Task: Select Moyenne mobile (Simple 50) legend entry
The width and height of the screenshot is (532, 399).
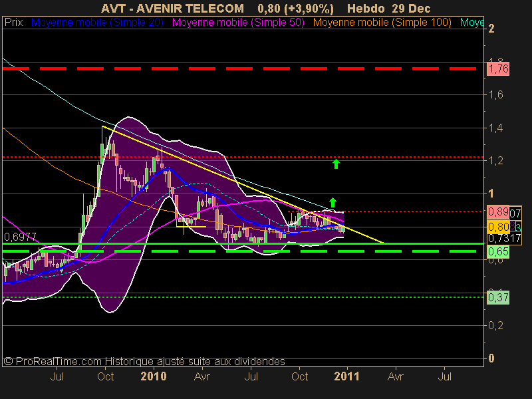Action: click(x=238, y=23)
